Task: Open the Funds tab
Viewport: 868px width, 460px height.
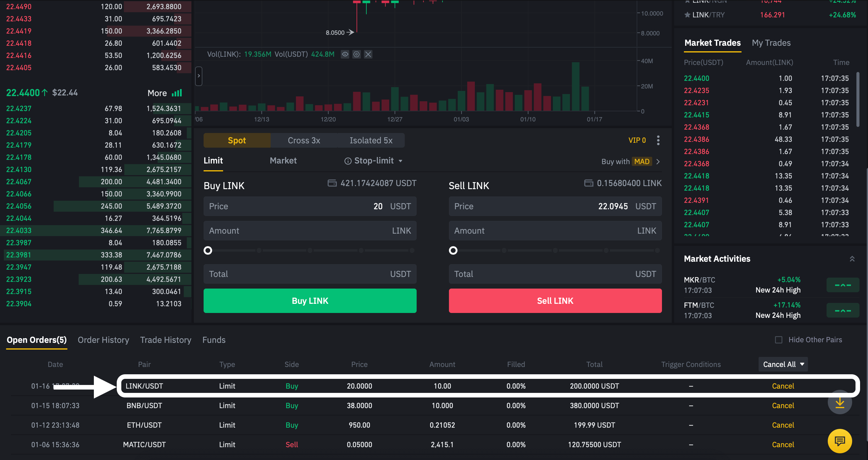Action: 214,340
